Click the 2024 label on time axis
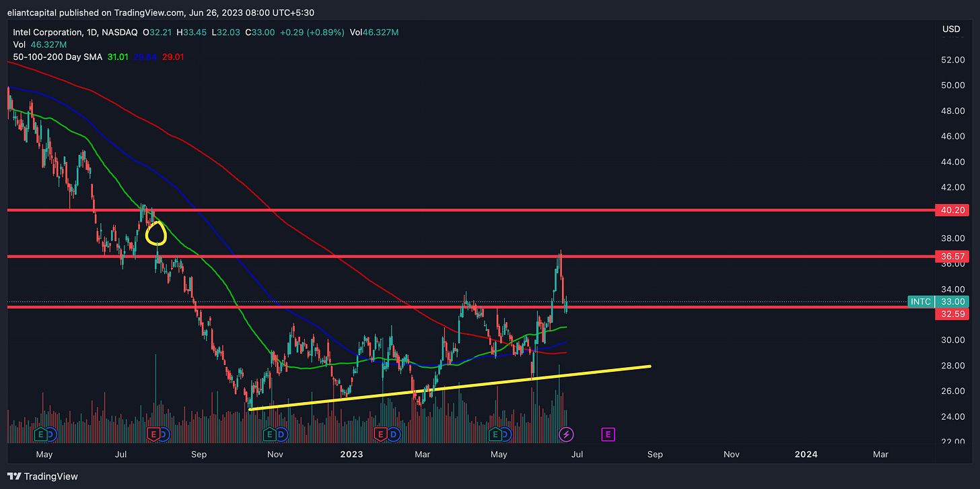 (806, 455)
